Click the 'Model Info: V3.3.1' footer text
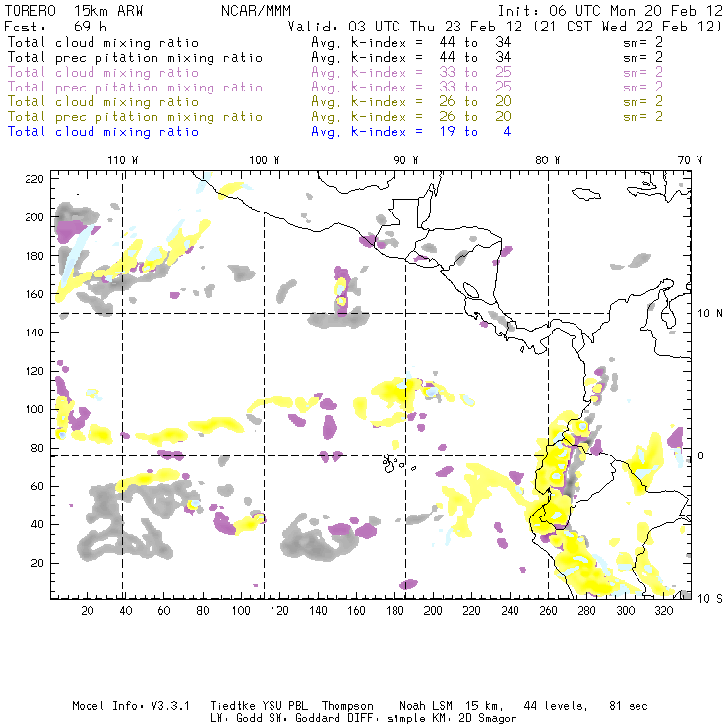This screenshot has height=728, width=728. coord(131,706)
